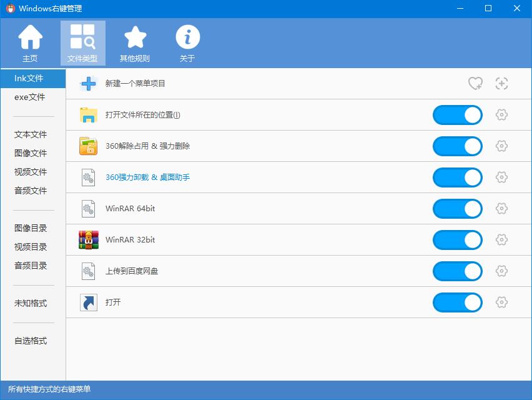
Task: Open 图像目录 sidebar entry
Action: tap(31, 228)
